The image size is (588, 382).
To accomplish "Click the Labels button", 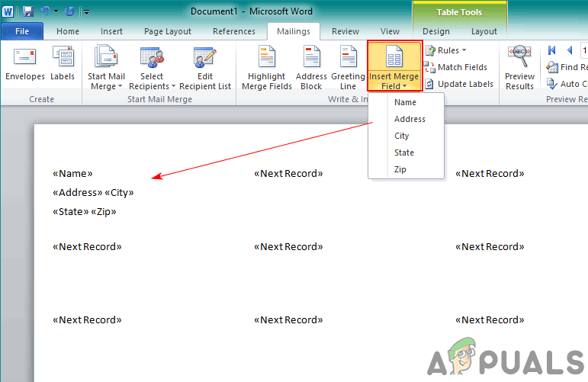I will coord(63,63).
